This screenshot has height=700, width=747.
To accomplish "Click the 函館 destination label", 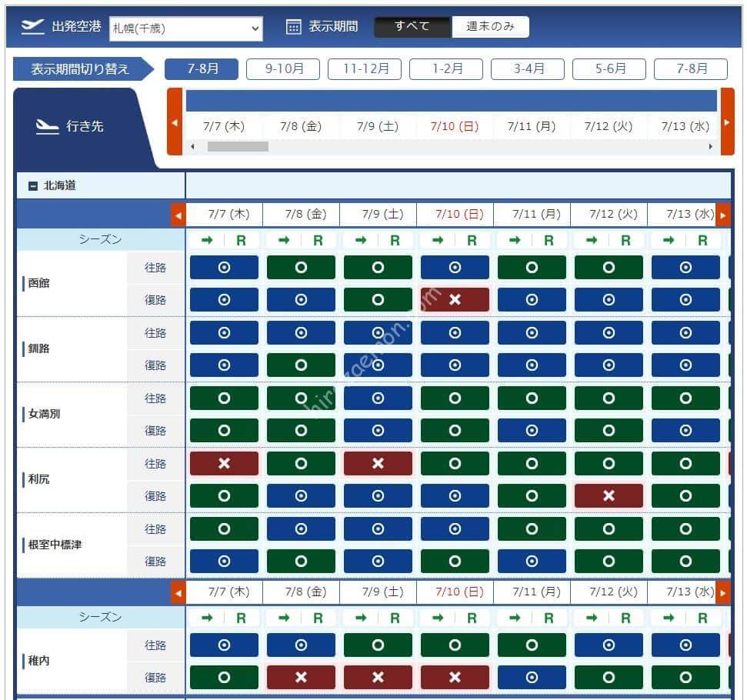I will [38, 283].
